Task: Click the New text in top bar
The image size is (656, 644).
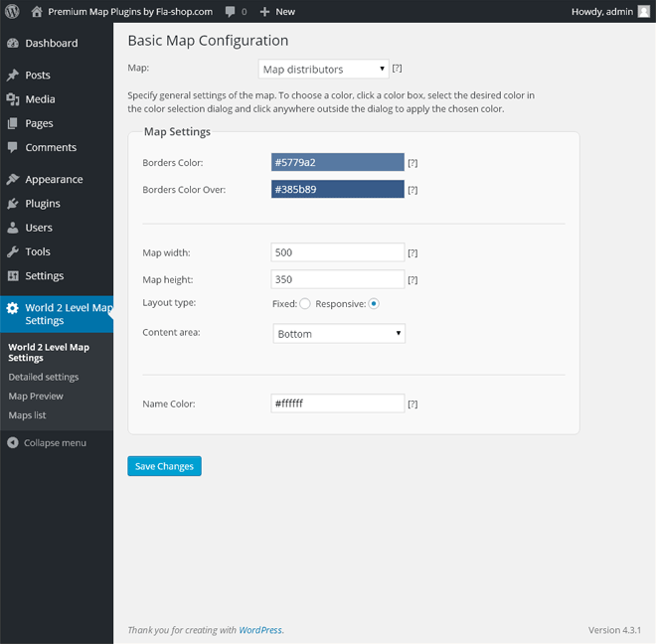Action: coord(285,12)
